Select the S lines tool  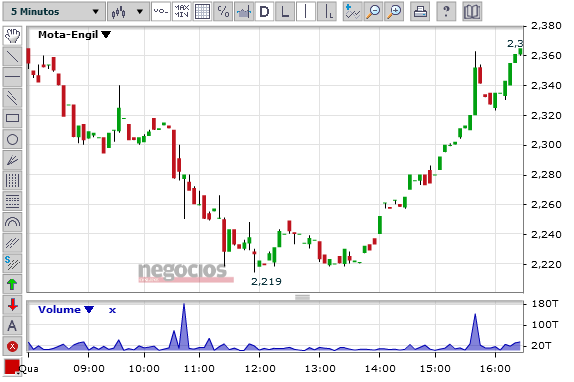12,263
